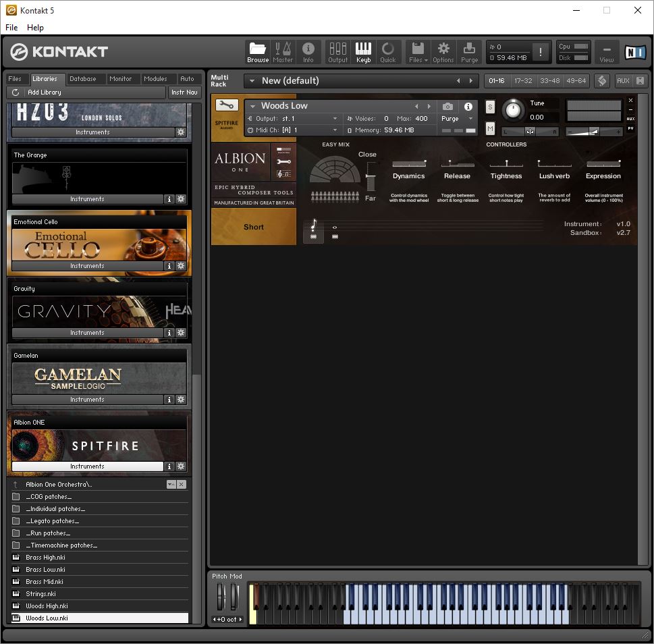Click Albion ONE Instruments button
654x644 pixels.
[87, 466]
